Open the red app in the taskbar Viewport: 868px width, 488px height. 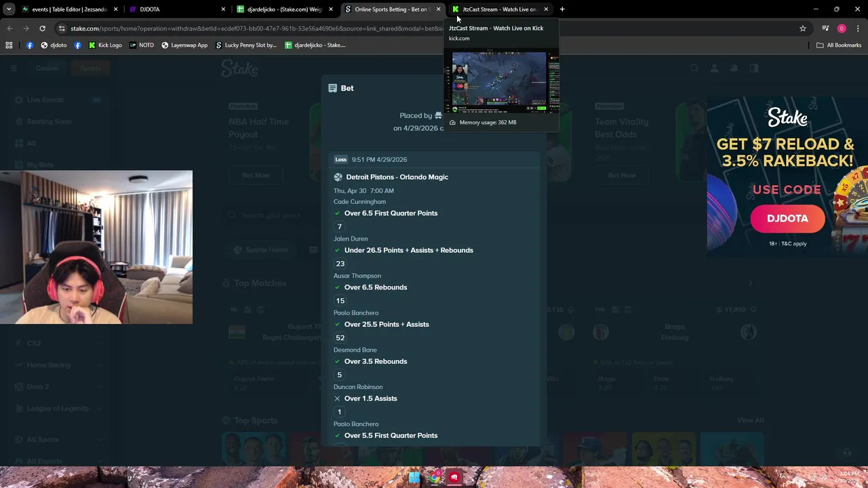tap(454, 477)
